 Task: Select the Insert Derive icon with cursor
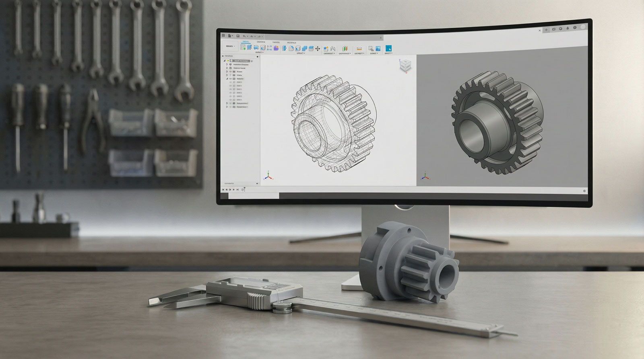coord(371,49)
